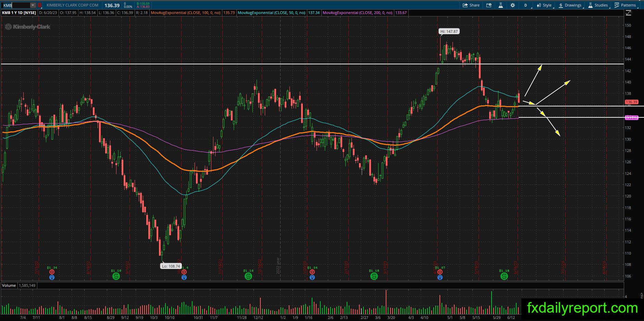Click the blue lightbulb icon under $1.67
Image resolution: width=644 pixels, height=321 pixels.
pyautogui.click(x=440, y=277)
